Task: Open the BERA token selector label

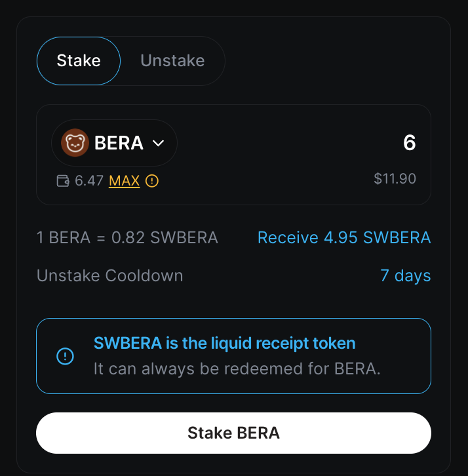Action: (x=119, y=143)
